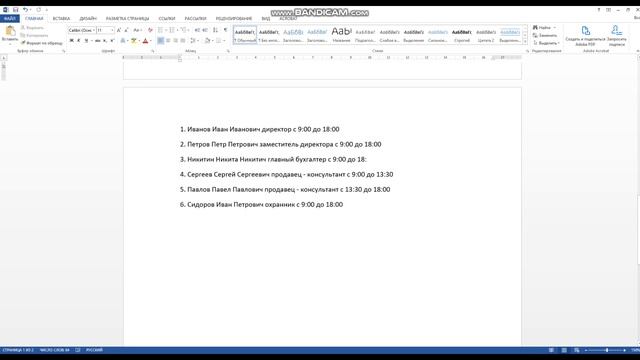Click the Word help question mark icon
Viewport: 640px width, 360px height.
click(599, 10)
